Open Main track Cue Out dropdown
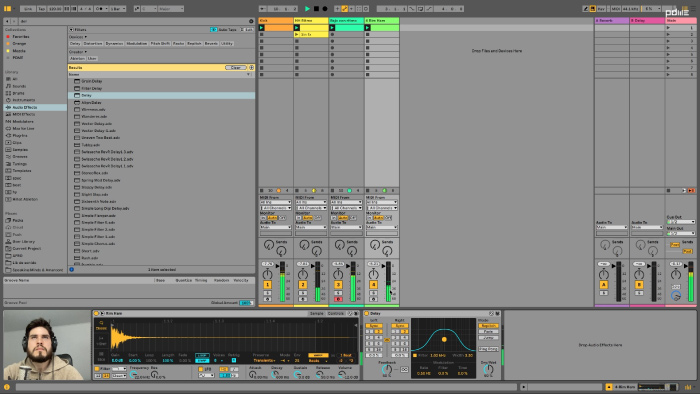The image size is (700, 394). tap(681, 222)
